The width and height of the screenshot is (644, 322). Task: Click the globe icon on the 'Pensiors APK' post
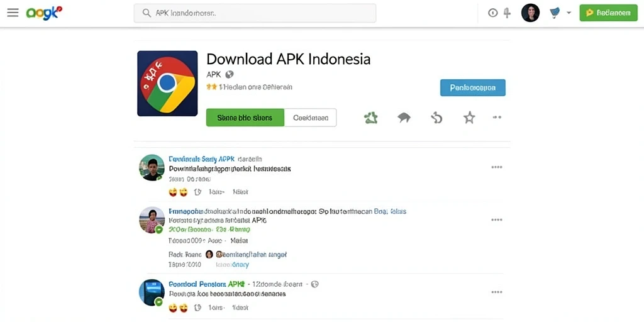(314, 284)
